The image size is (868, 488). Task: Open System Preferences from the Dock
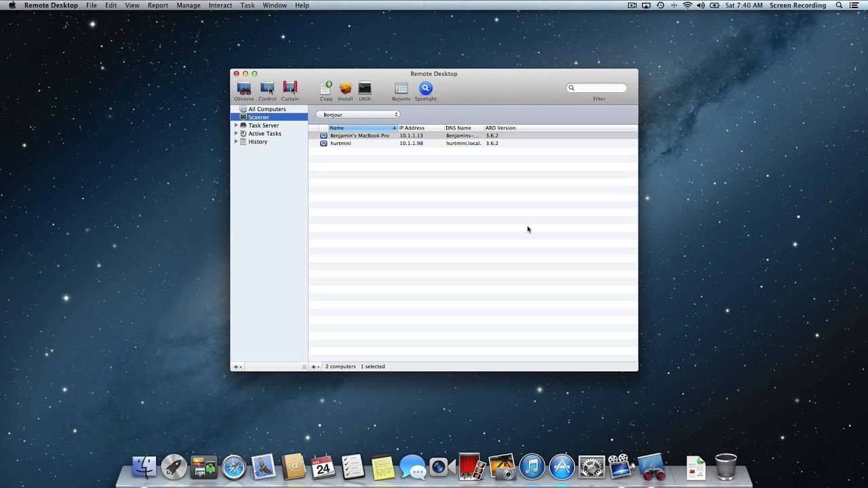(591, 467)
